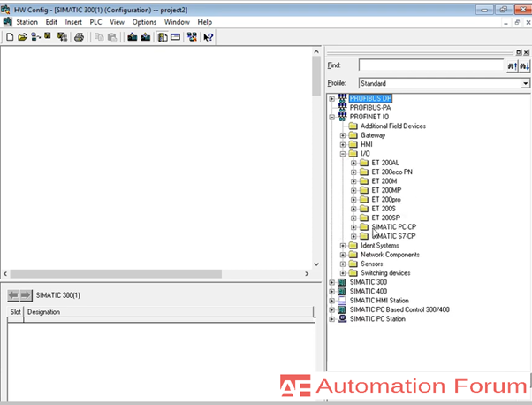Open the Edit menu
This screenshot has width=532, height=405.
(51, 22)
